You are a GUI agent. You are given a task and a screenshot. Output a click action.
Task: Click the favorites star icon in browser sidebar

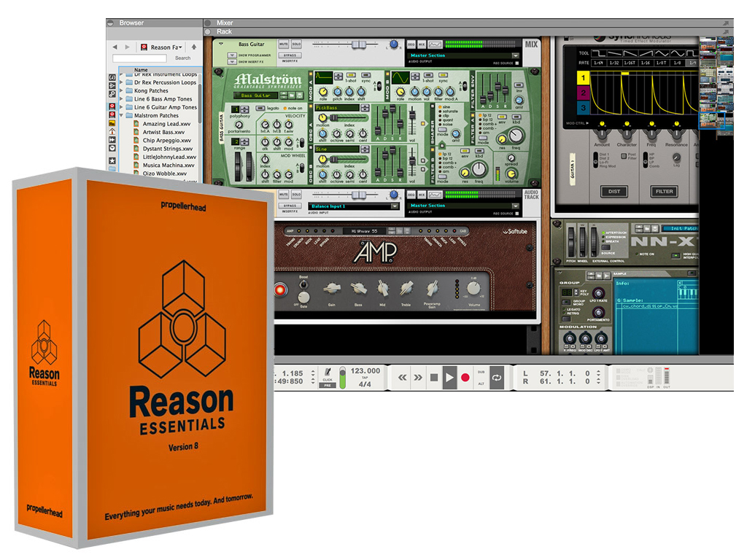tap(112, 160)
